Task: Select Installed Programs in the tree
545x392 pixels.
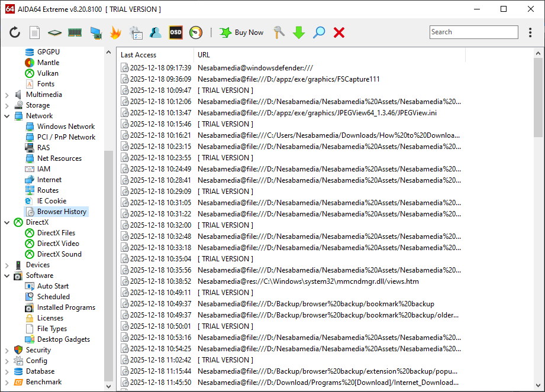Action: (x=66, y=307)
